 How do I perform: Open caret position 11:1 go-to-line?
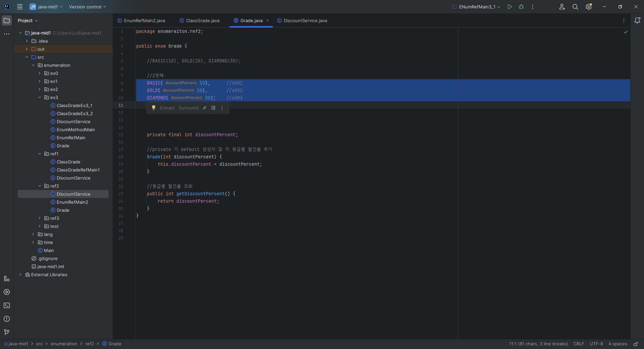[538, 344]
